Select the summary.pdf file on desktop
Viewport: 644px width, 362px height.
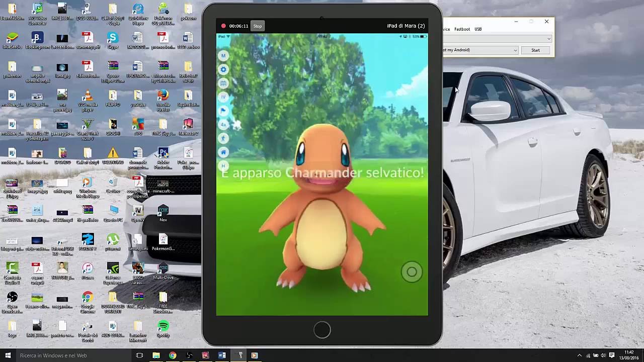88,41
